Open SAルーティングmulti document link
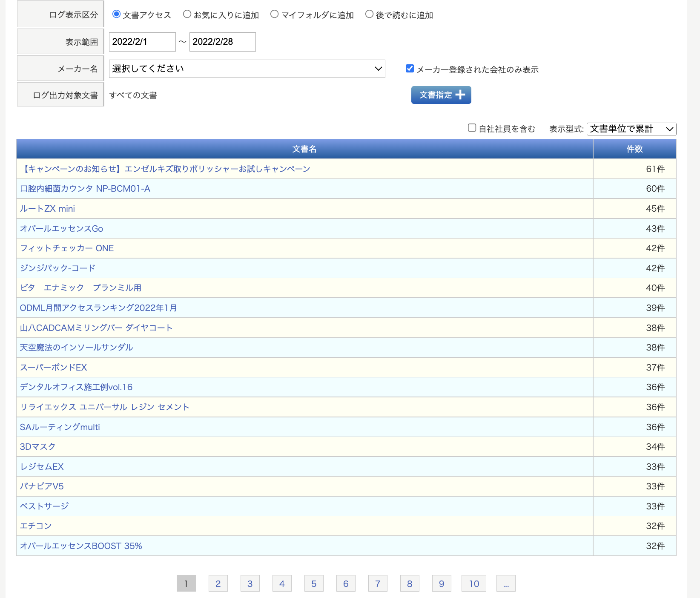 (x=60, y=427)
